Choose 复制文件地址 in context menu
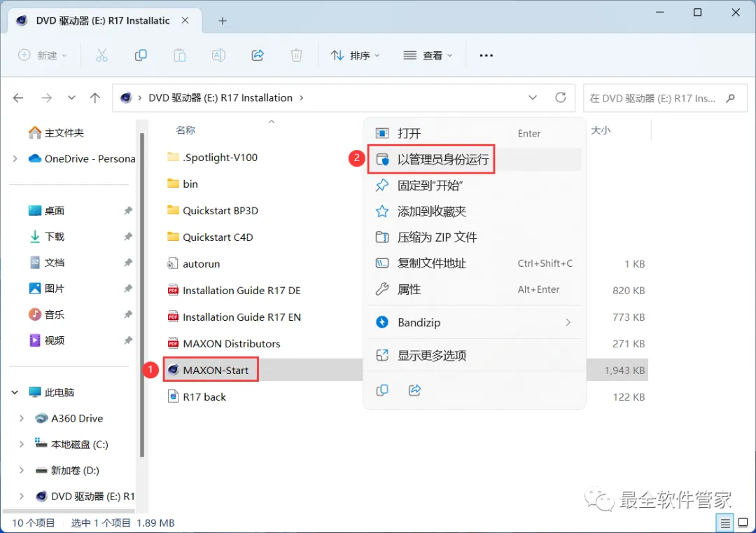This screenshot has width=756, height=533. (x=475, y=263)
